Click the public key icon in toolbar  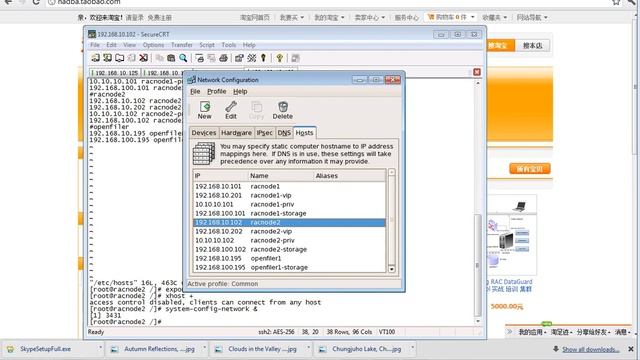tap(263, 58)
